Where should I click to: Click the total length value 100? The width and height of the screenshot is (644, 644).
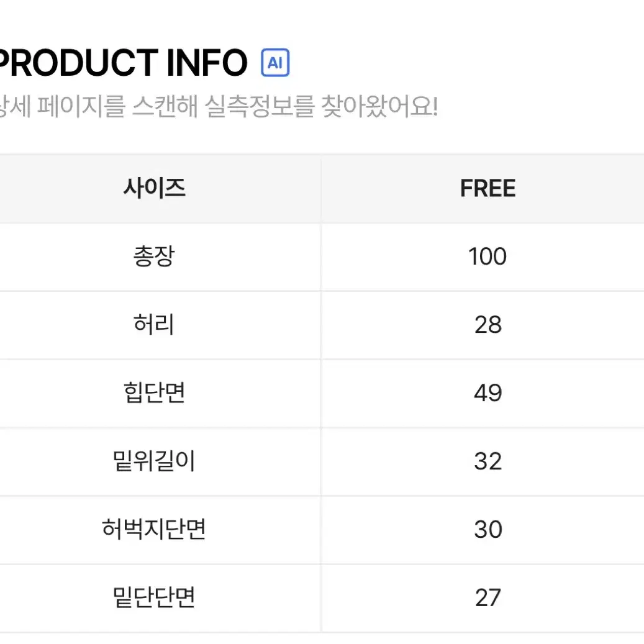488,256
